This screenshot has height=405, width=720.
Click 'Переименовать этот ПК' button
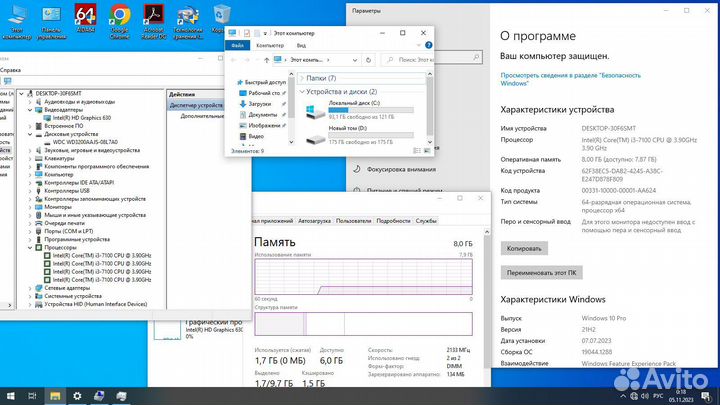pyautogui.click(x=541, y=273)
